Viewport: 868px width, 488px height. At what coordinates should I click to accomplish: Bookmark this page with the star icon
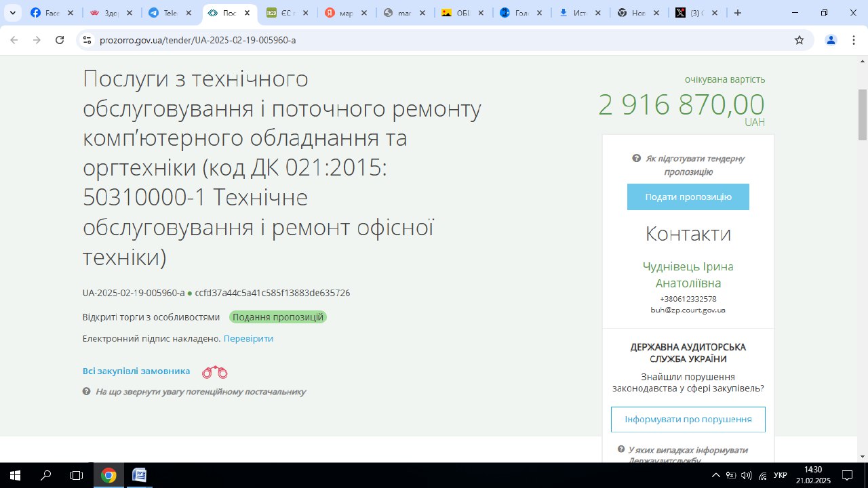point(799,40)
